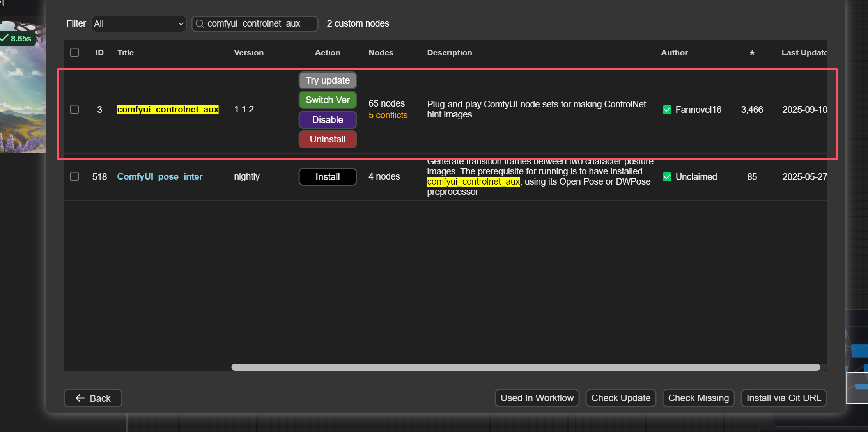This screenshot has width=868, height=432.
Task: Click the magnifier icon in the search field
Action: pyautogui.click(x=200, y=24)
